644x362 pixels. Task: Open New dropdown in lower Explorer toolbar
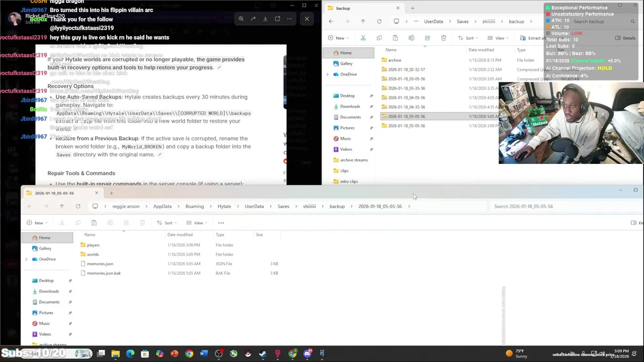[x=38, y=223]
